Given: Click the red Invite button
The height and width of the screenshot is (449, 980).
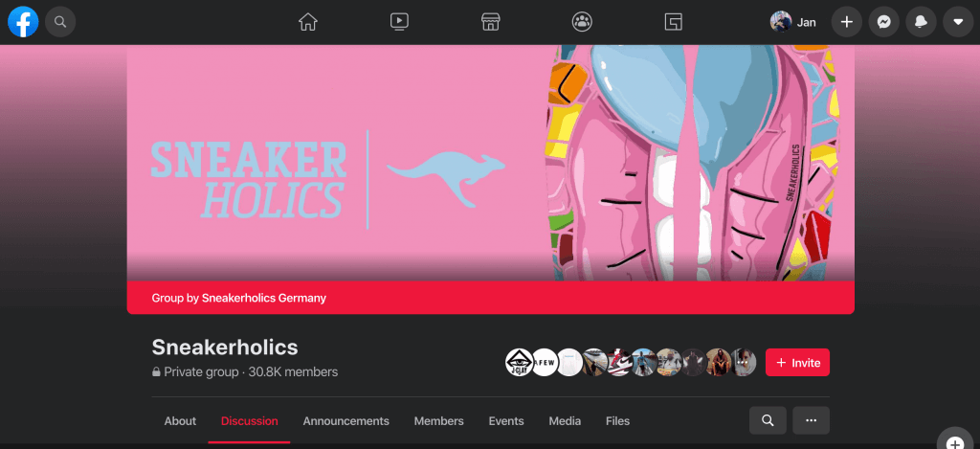Looking at the screenshot, I should [797, 362].
